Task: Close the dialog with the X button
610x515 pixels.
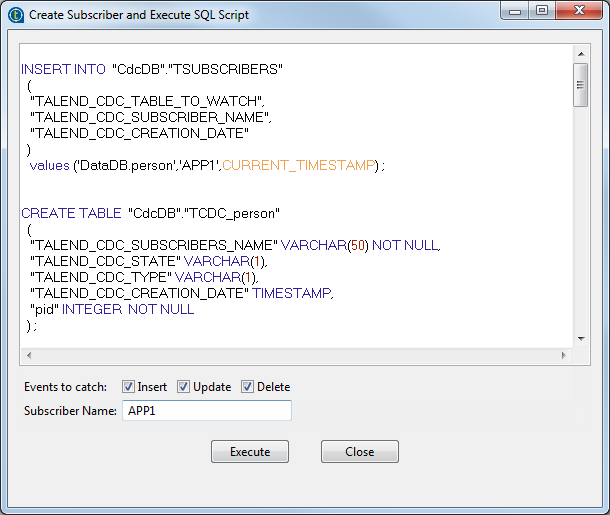Action: 579,11
